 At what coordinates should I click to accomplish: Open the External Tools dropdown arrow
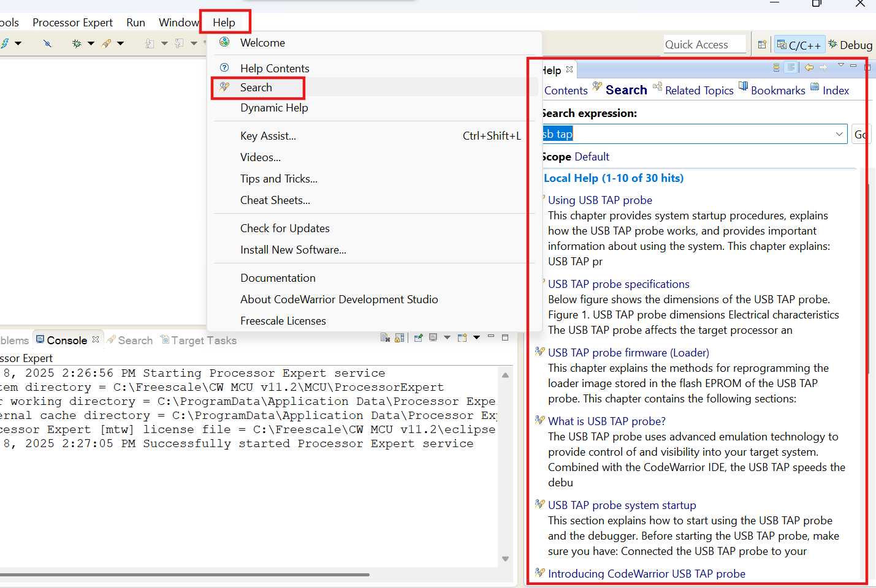[120, 43]
